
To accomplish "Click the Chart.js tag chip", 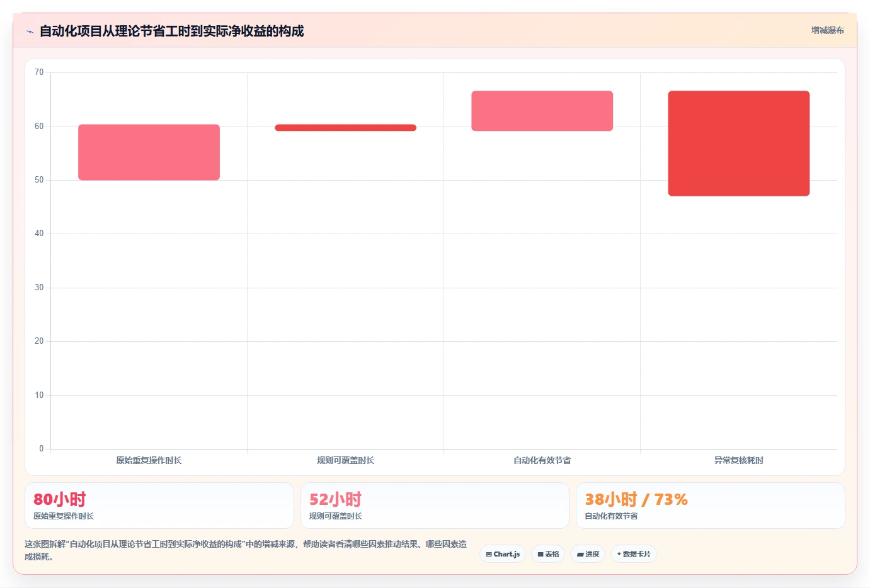I will pyautogui.click(x=503, y=554).
